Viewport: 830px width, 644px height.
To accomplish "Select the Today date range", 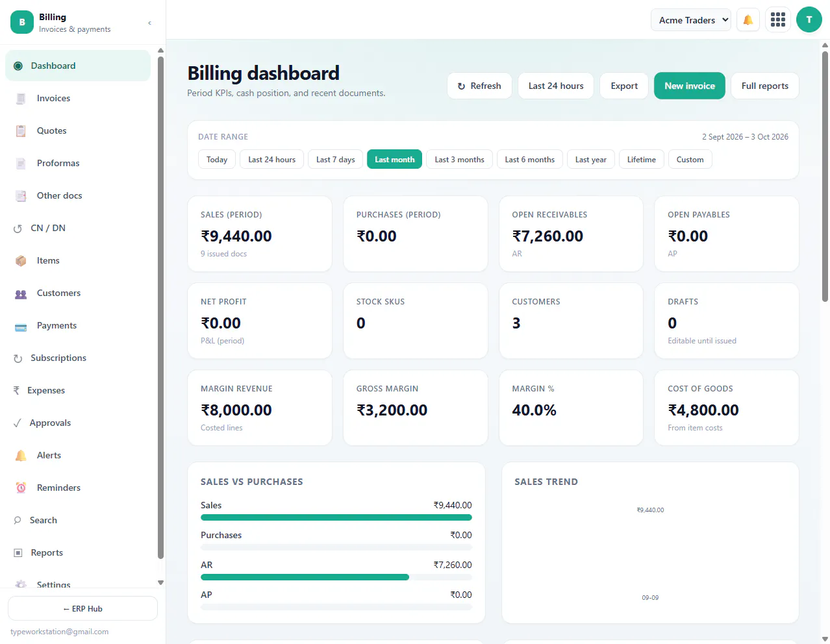I will click(217, 160).
